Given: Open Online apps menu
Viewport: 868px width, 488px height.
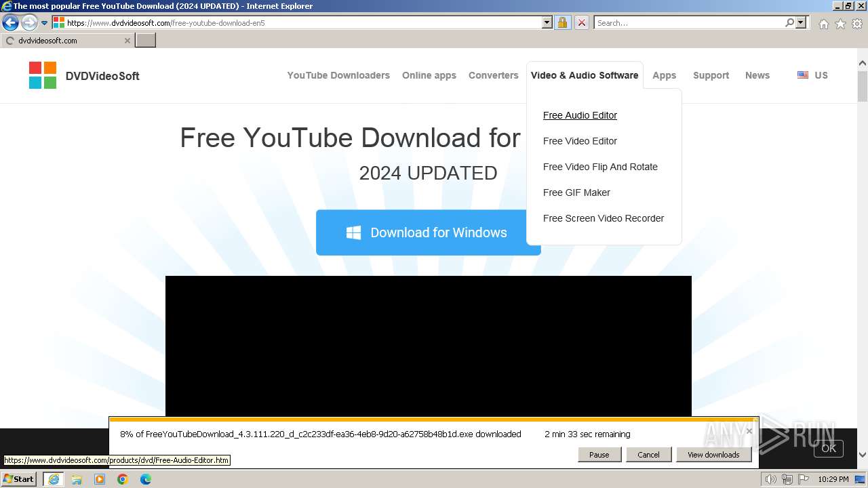Looking at the screenshot, I should [429, 75].
